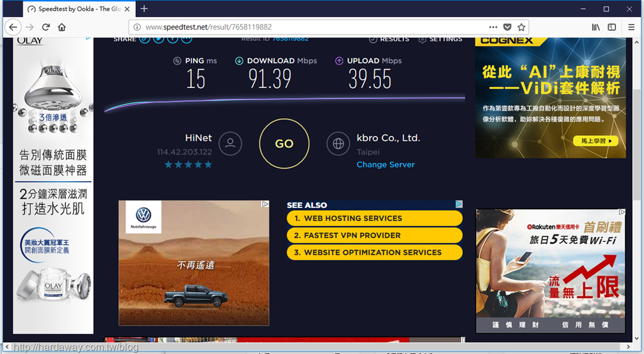Open Web Hosting Services link

pyautogui.click(x=375, y=218)
